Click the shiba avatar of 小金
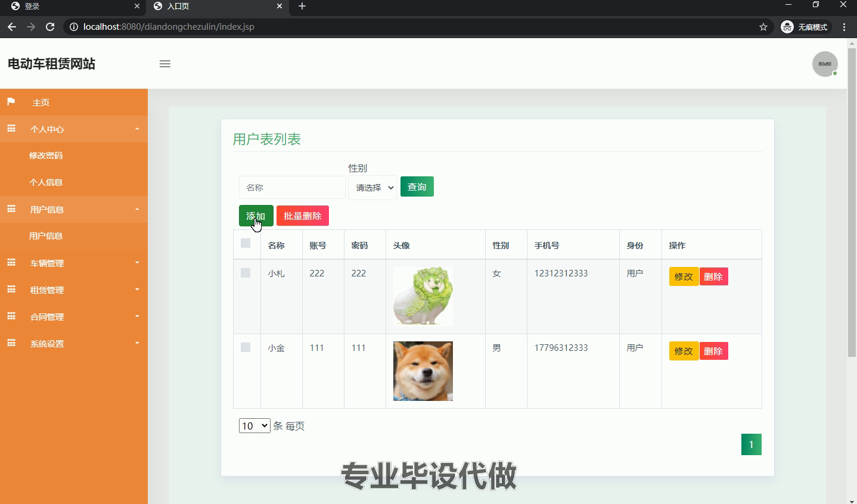This screenshot has height=504, width=857. pyautogui.click(x=423, y=371)
